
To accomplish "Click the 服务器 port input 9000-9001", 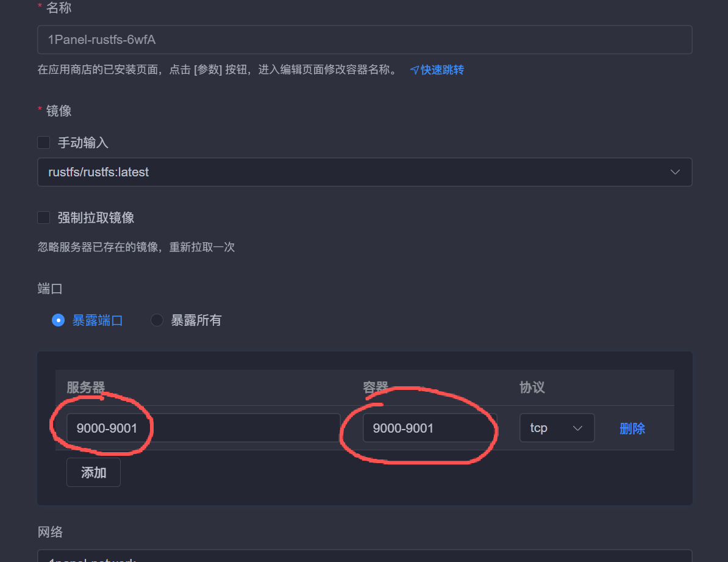I will (x=203, y=428).
